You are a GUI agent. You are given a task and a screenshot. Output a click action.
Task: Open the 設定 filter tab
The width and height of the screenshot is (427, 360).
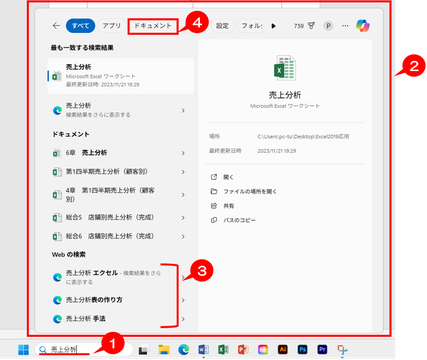(222, 26)
